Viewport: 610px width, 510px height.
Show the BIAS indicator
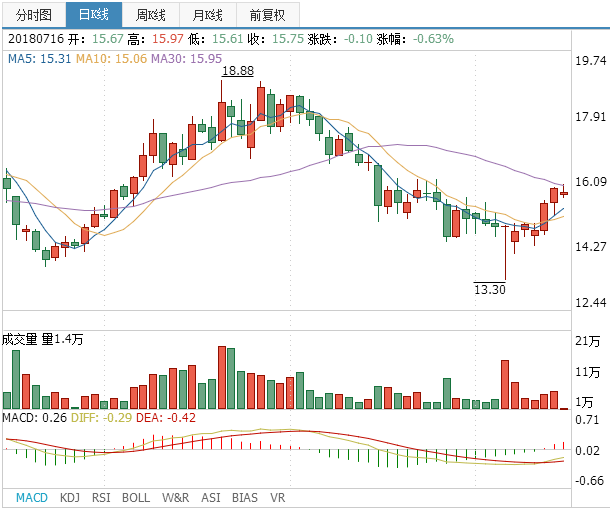click(x=245, y=498)
